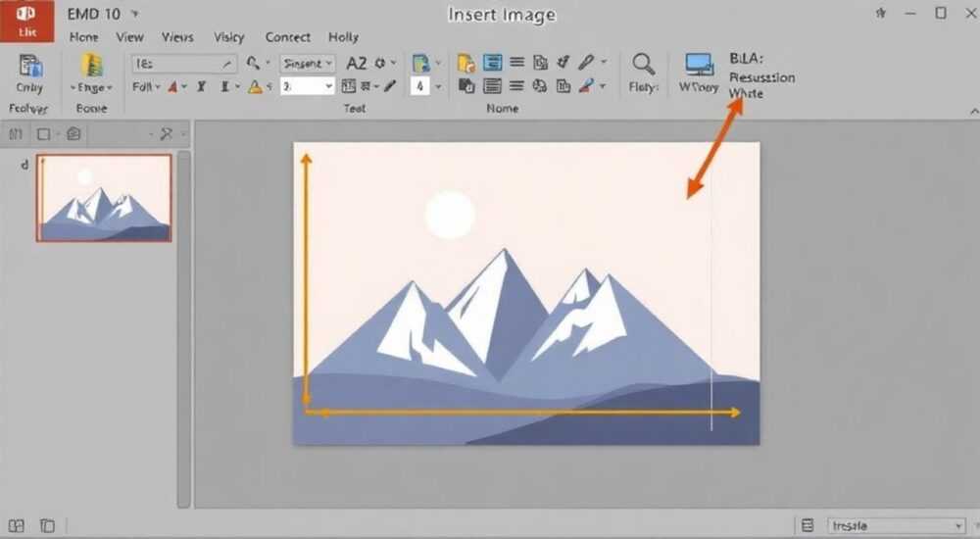980x539 pixels.
Task: Open the View menu tab
Action: [x=129, y=37]
